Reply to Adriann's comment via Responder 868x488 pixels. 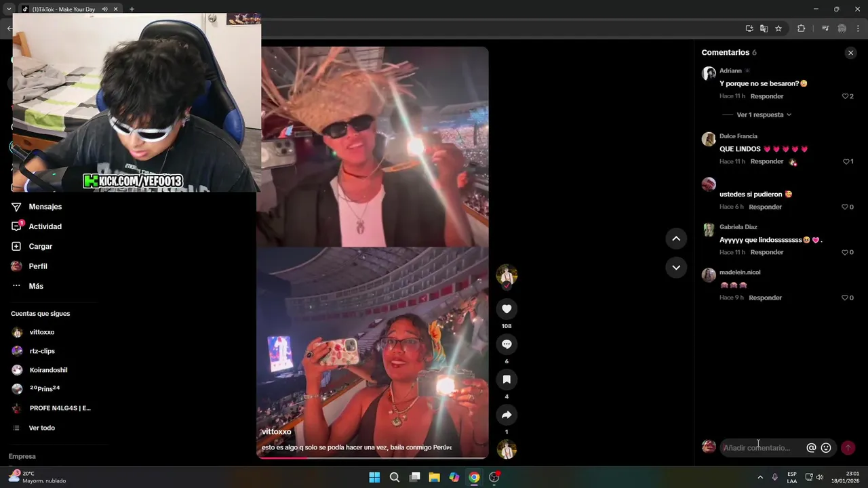[767, 96]
